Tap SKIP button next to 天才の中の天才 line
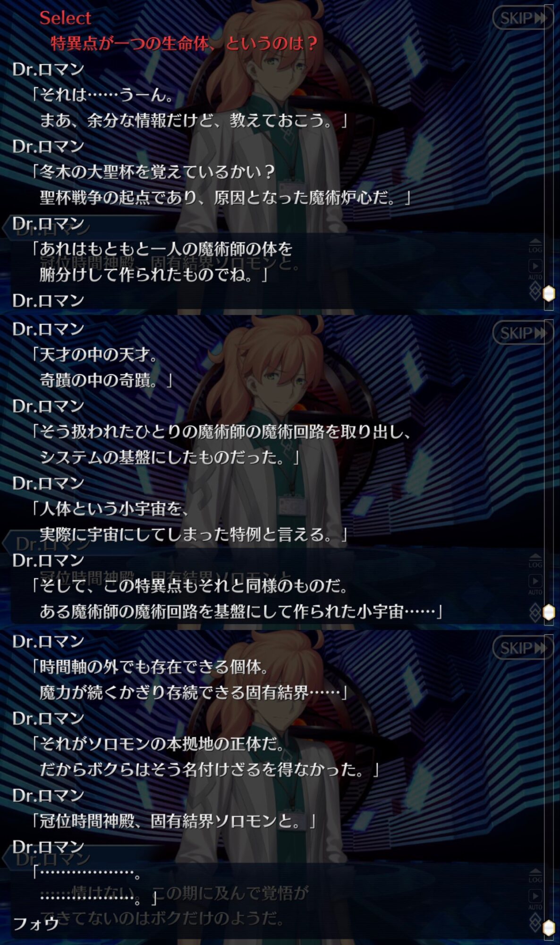 523,333
